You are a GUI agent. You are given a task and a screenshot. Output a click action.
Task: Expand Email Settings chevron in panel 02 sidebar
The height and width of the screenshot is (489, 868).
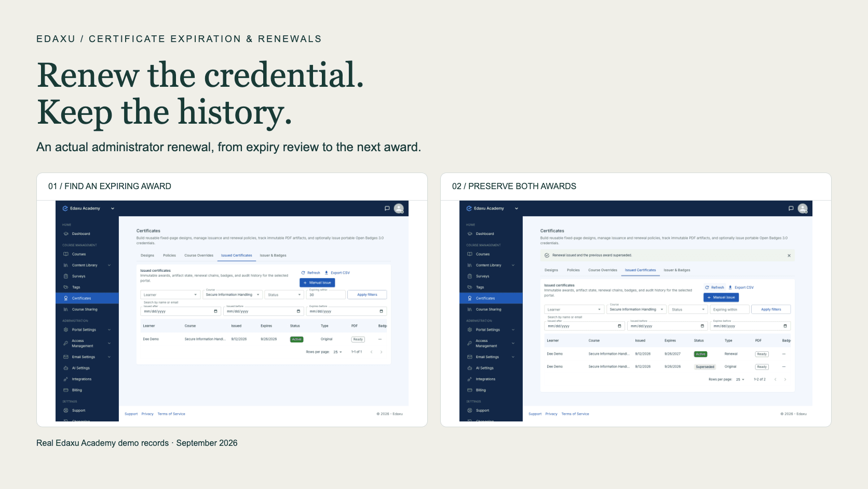[x=513, y=357]
